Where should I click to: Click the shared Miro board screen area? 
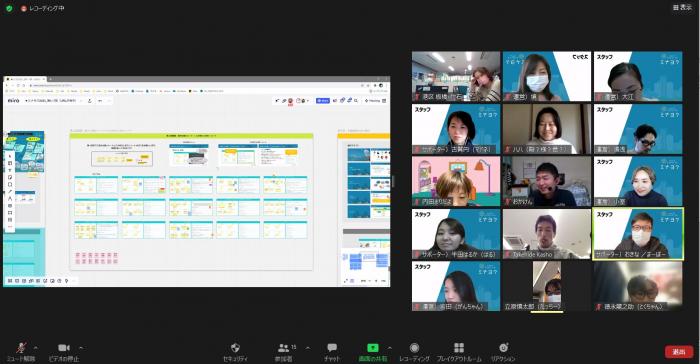[x=196, y=182]
